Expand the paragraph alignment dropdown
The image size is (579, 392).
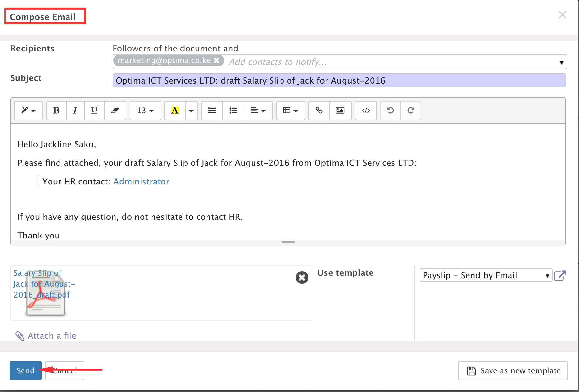click(258, 111)
